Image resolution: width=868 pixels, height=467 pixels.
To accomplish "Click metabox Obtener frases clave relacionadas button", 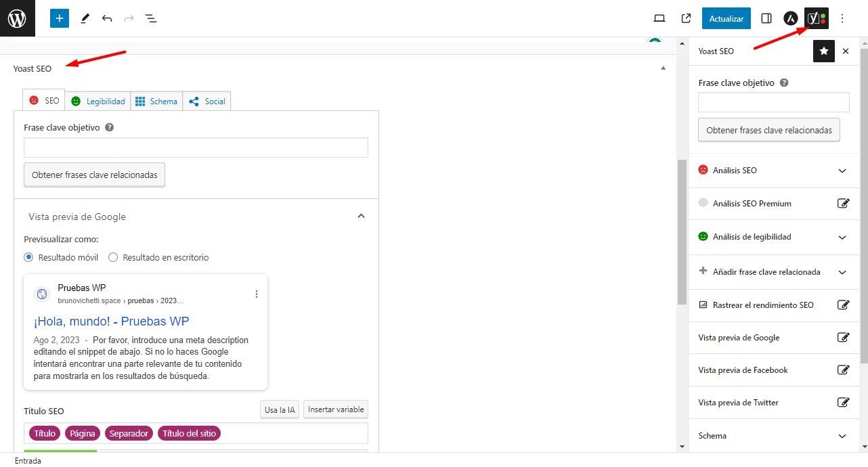I will point(95,175).
